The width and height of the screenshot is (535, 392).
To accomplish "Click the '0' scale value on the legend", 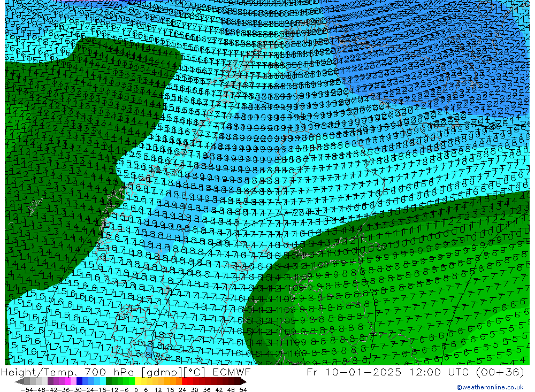I will point(136,390).
